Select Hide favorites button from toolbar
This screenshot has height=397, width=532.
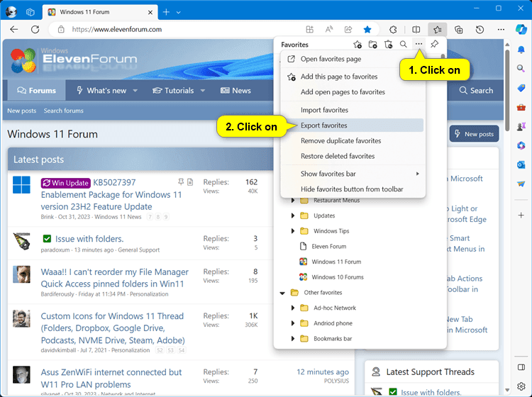[353, 189]
